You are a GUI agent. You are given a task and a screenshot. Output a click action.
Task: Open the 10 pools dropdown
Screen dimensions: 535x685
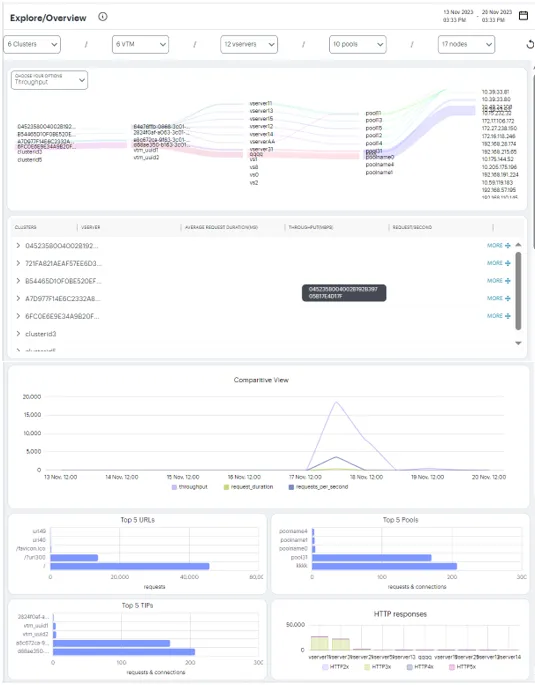click(358, 45)
